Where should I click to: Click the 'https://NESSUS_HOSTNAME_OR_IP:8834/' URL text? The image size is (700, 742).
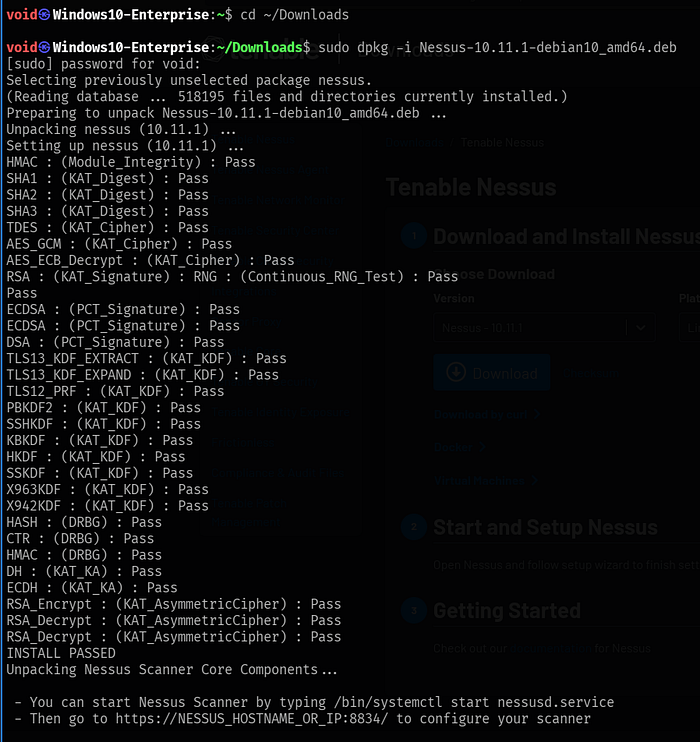[252, 719]
